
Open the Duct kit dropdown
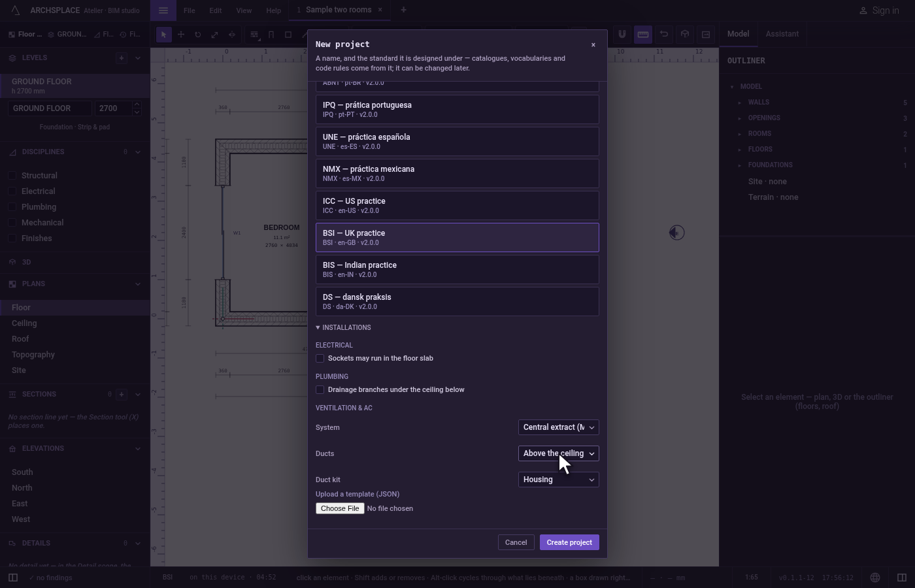click(558, 480)
